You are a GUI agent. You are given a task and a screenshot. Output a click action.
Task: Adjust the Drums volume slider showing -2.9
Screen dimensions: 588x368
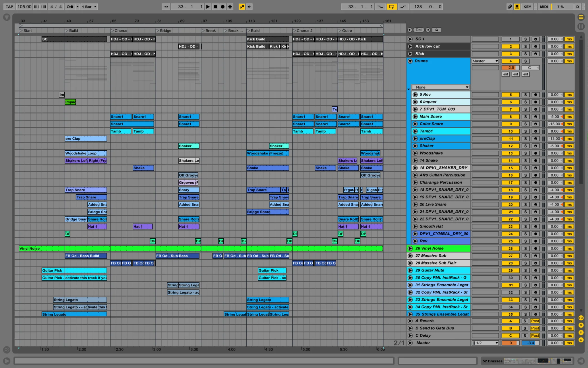click(510, 68)
